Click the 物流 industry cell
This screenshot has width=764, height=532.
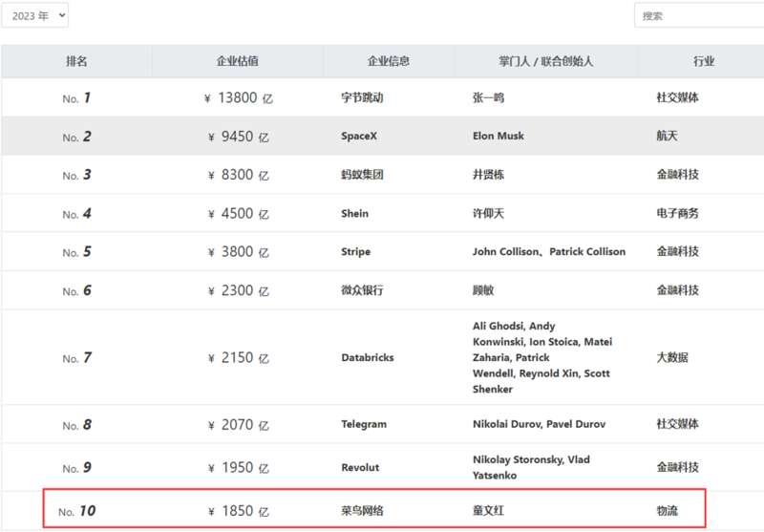667,511
